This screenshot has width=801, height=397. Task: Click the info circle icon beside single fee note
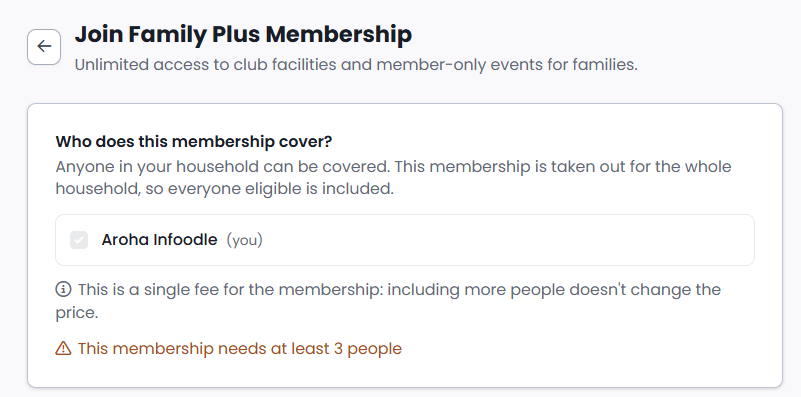(63, 290)
